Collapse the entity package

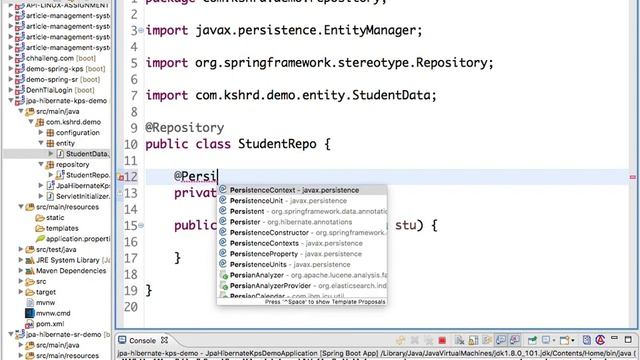tap(41, 143)
